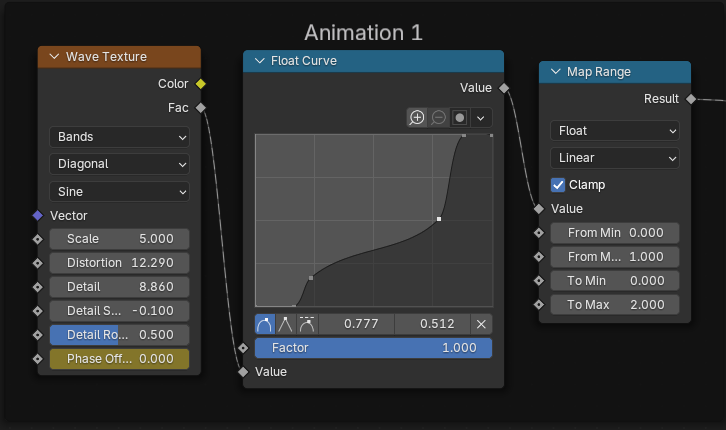The width and height of the screenshot is (726, 430).
Task: Open the curve tools dropdown arrow
Action: (481, 117)
